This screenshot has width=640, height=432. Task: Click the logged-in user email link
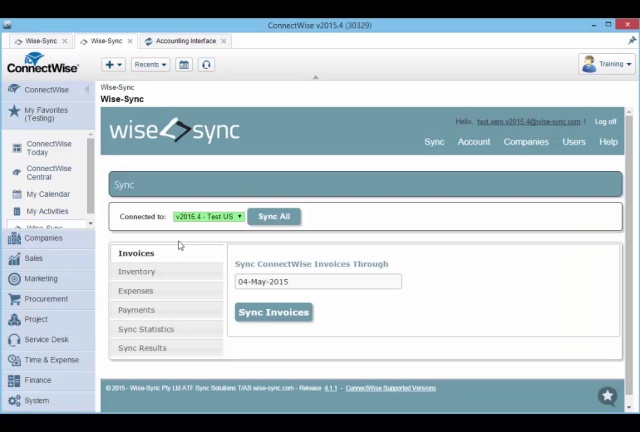point(529,122)
